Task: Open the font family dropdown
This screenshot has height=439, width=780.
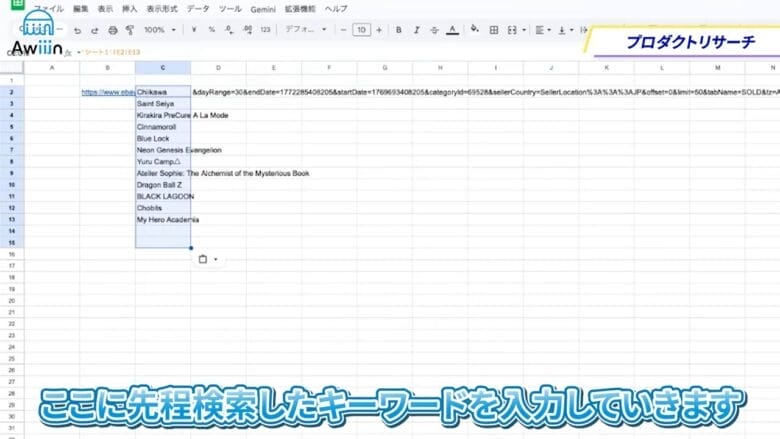Action: coord(305,29)
